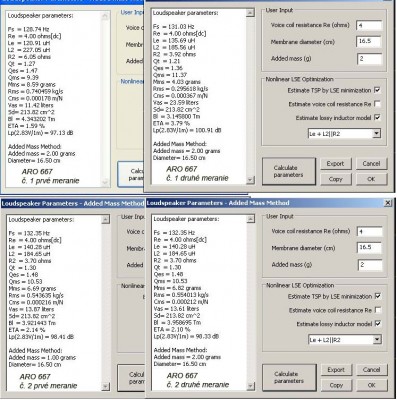Open the Le + L2||R2 dropdown in the bottom dialog
The image size is (397, 400).
click(377, 340)
